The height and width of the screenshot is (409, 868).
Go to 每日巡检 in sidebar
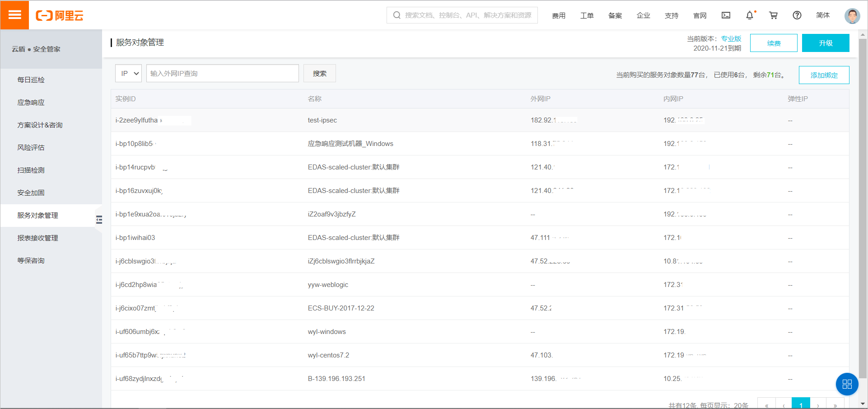[x=51, y=80]
